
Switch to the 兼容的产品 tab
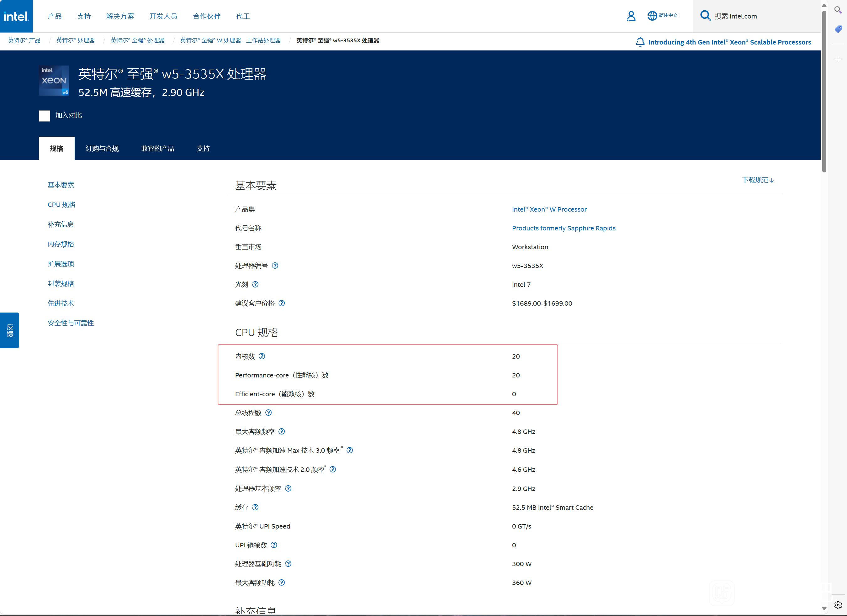click(x=158, y=148)
